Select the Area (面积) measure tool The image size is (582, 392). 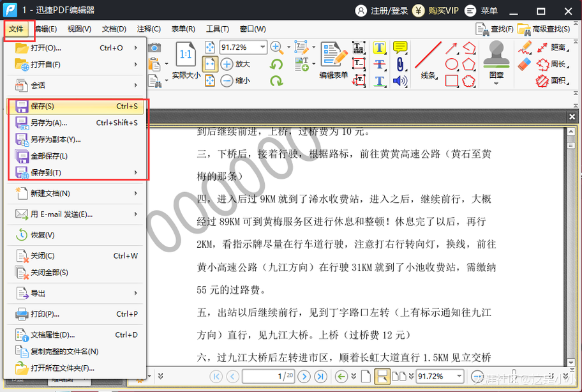(553, 80)
